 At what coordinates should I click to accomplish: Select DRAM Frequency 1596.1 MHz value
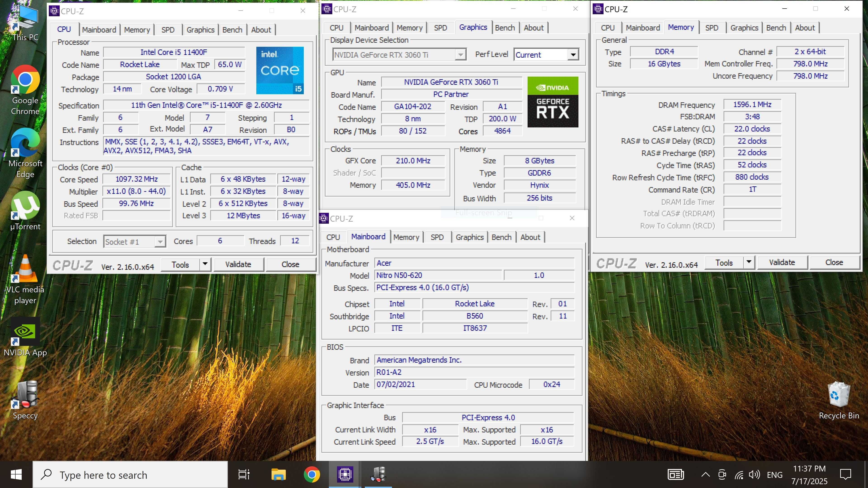coord(752,104)
